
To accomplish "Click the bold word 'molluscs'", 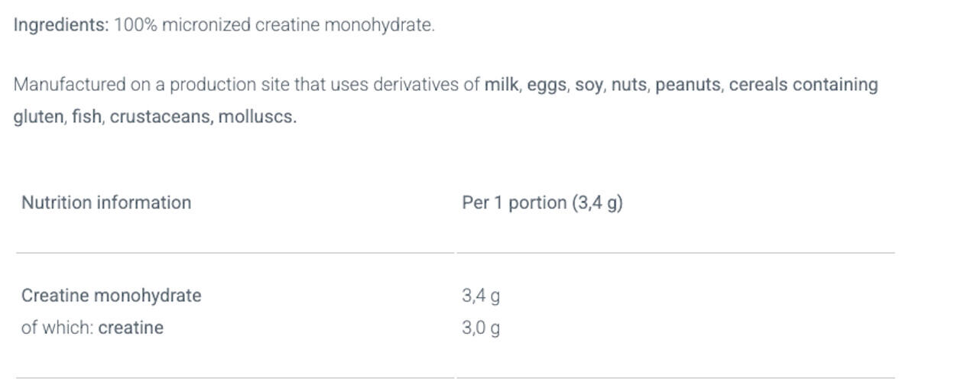I will (256, 118).
